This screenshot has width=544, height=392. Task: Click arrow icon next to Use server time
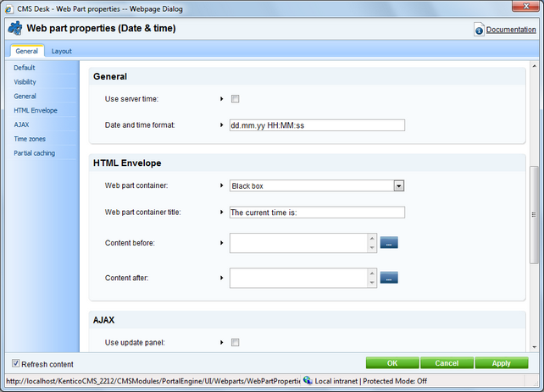coord(221,99)
